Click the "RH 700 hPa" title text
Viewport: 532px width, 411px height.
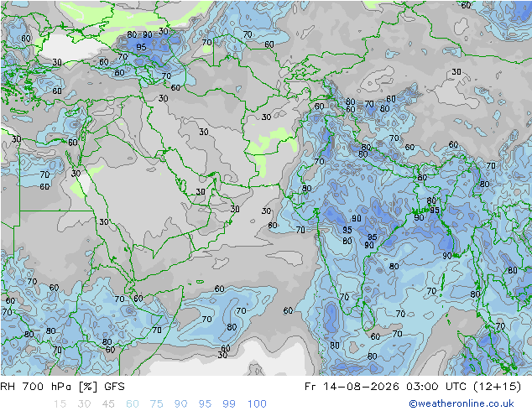click(36, 387)
